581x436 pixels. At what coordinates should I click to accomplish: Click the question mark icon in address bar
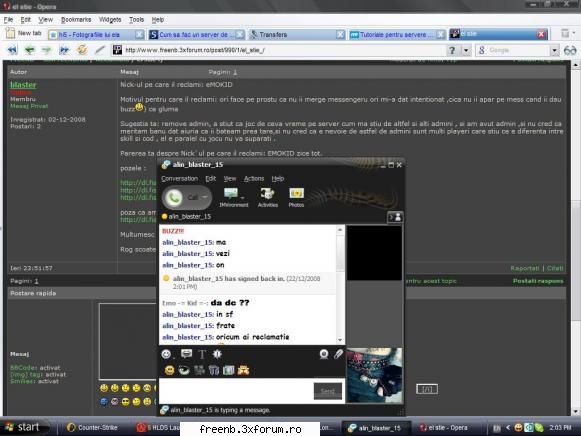(x=452, y=50)
